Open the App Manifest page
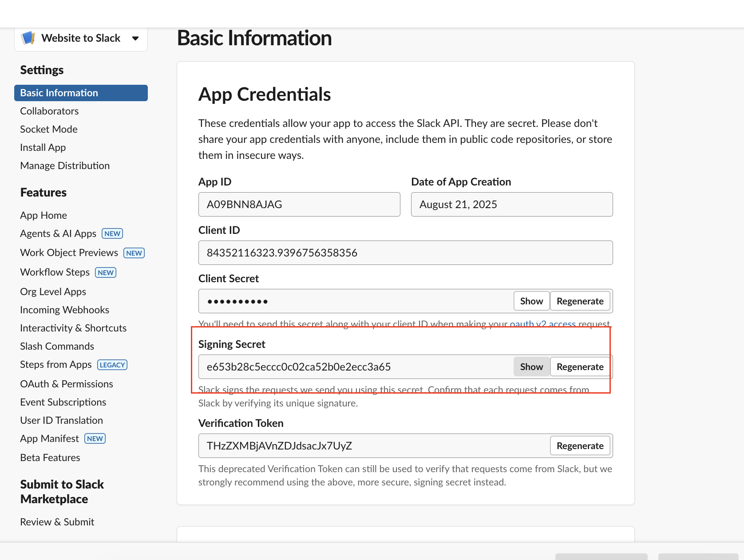 pos(49,438)
